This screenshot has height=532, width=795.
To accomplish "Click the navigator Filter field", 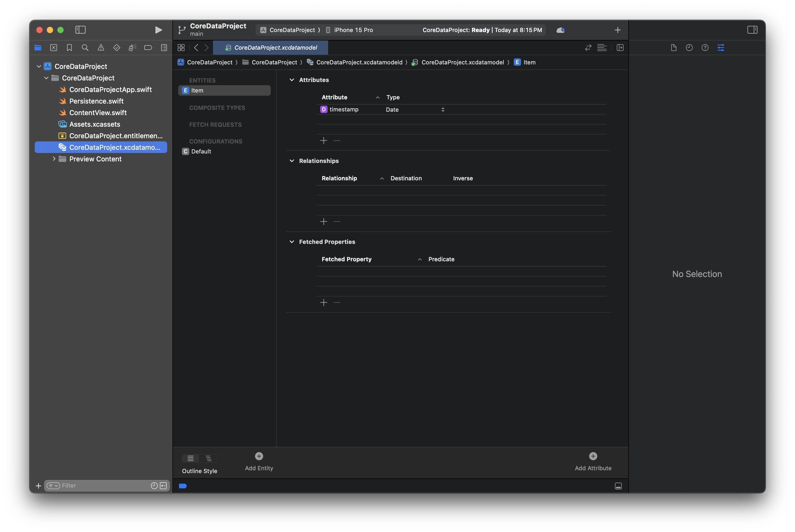I will pos(104,485).
